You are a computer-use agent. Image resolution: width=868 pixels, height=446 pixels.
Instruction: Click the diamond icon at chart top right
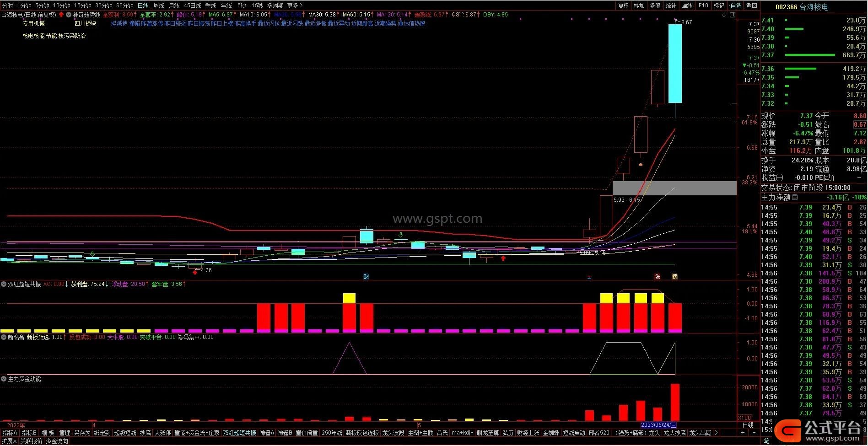click(x=724, y=15)
